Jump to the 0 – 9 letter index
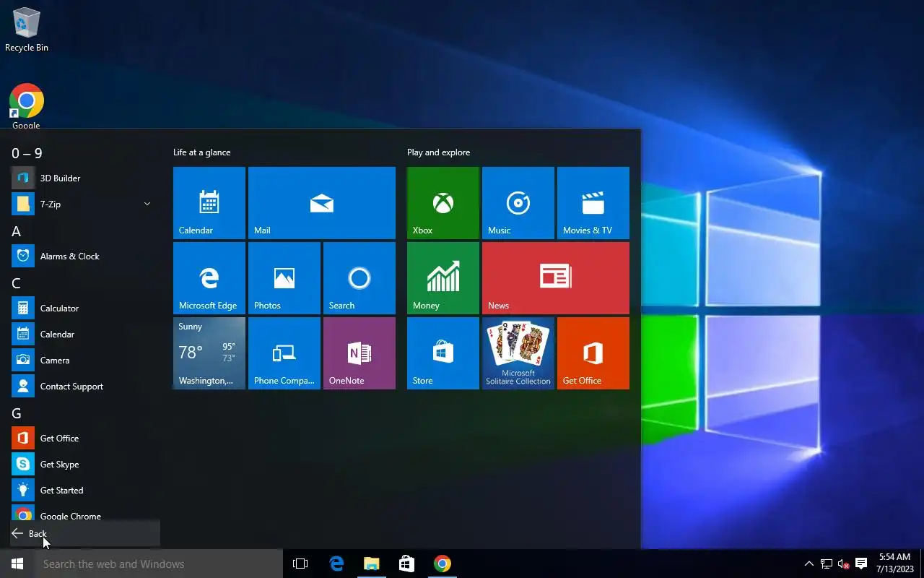The width and height of the screenshot is (924, 578). click(27, 153)
